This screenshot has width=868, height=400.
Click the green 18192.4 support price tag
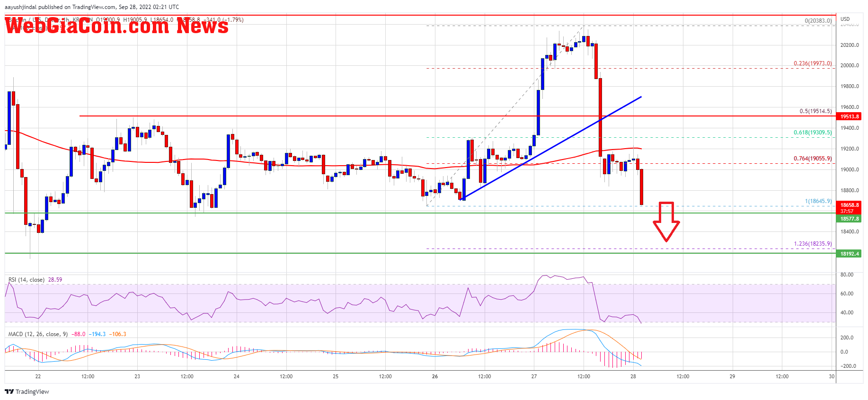click(849, 254)
